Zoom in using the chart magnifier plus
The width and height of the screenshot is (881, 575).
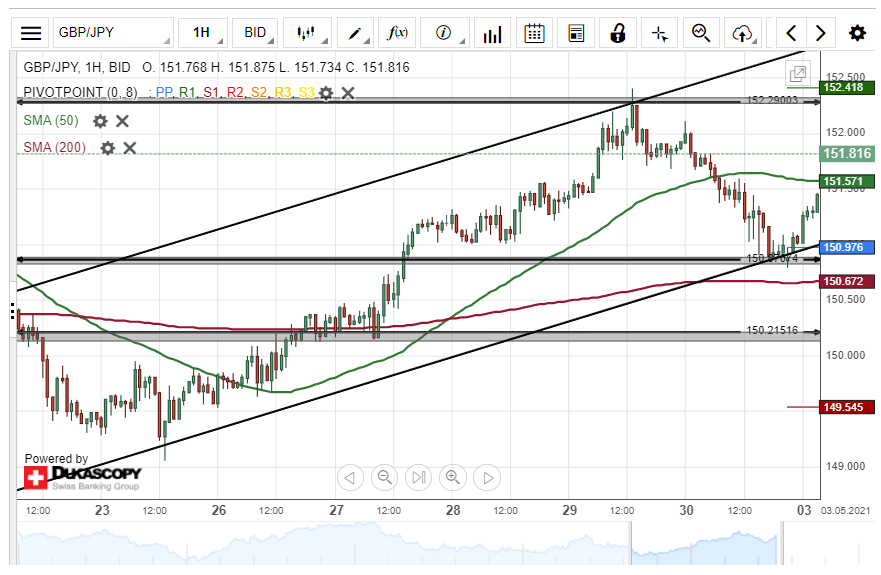pos(452,477)
